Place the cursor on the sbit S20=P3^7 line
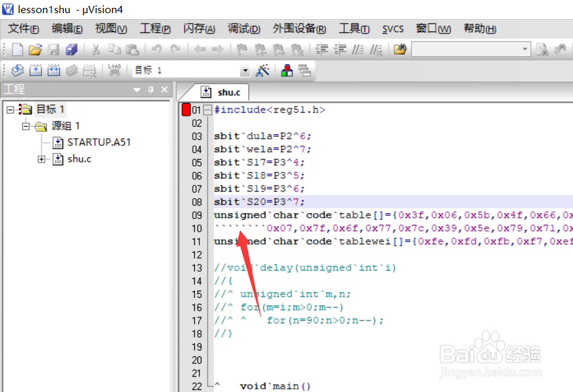This screenshot has width=573, height=392. (x=259, y=202)
